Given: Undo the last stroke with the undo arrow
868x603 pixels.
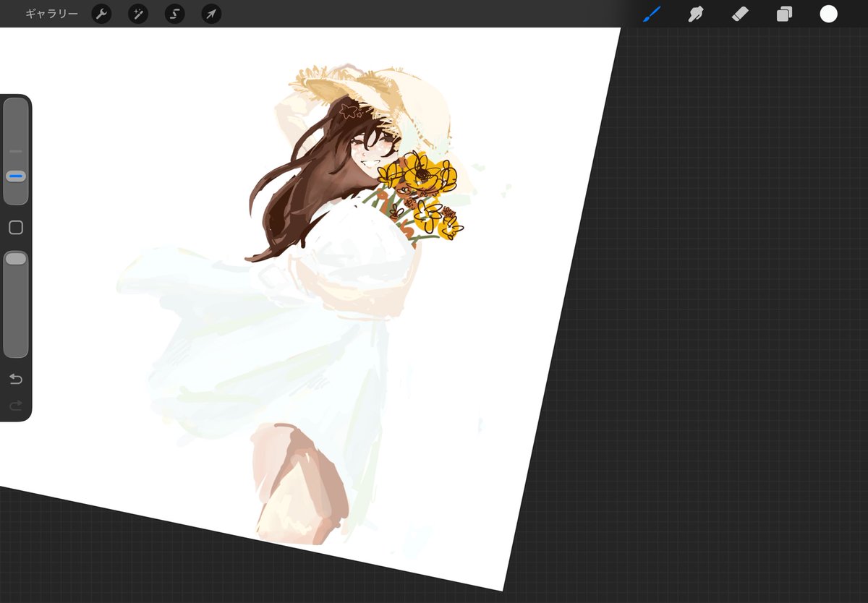Looking at the screenshot, I should coord(16,380).
